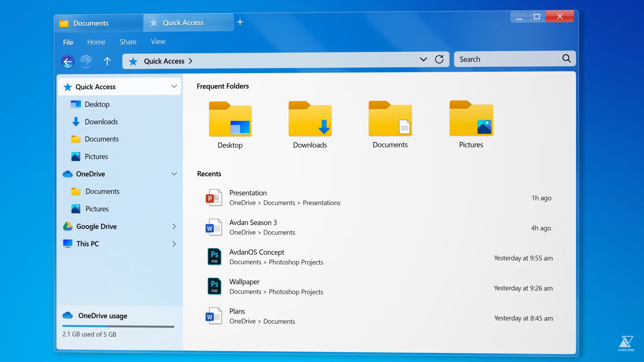Select the View menu tab
644x362 pixels.
point(158,42)
